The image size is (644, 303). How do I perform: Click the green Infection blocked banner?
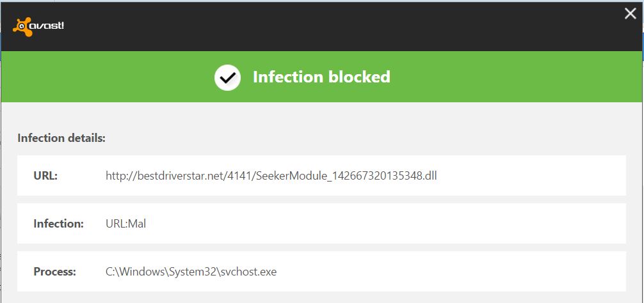321,77
